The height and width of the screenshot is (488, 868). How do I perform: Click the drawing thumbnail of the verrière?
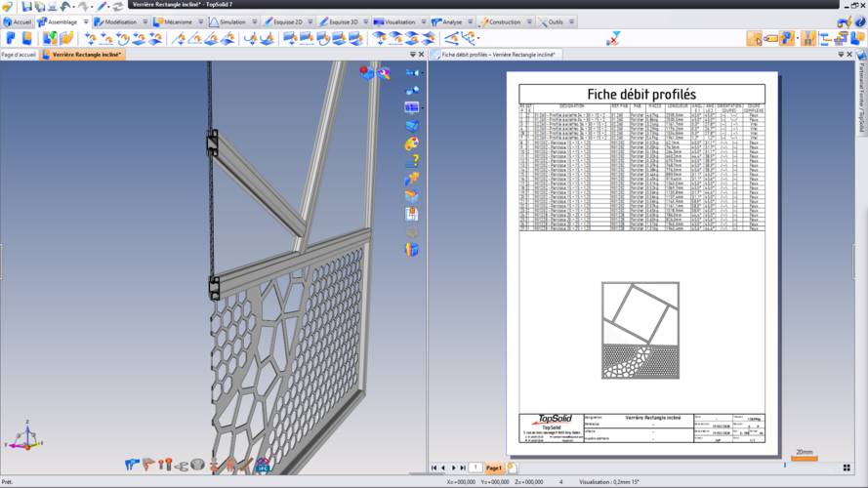coord(641,330)
